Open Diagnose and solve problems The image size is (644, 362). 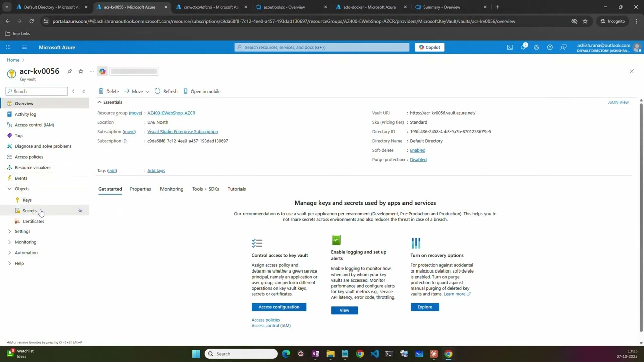tap(43, 146)
